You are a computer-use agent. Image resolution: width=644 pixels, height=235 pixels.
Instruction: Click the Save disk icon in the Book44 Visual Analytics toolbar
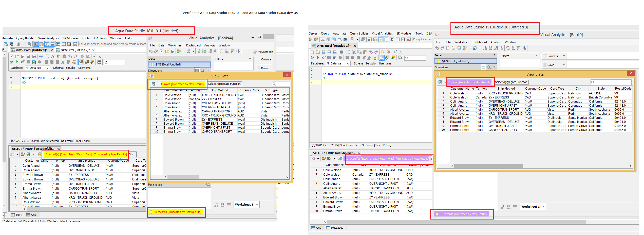(x=173, y=52)
